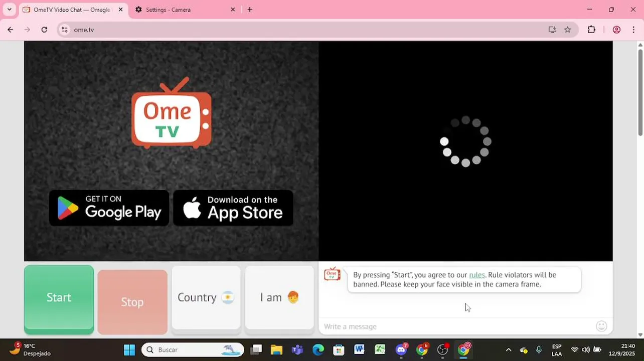
Task: Open the emoji smiley picker
Action: pos(601,326)
